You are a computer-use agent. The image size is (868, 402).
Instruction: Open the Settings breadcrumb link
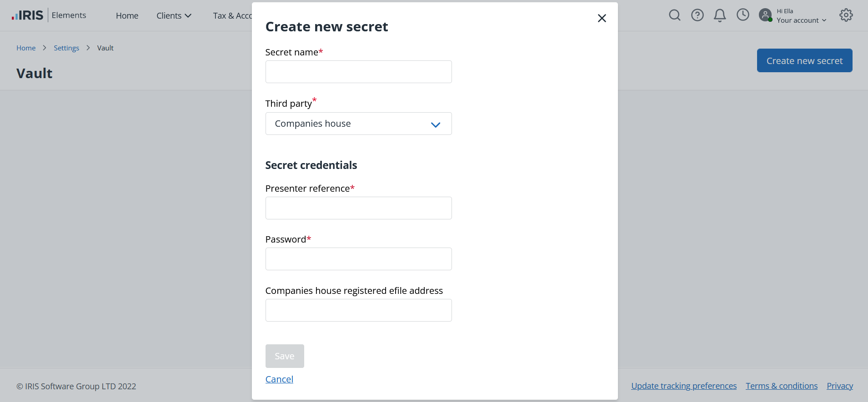point(66,48)
